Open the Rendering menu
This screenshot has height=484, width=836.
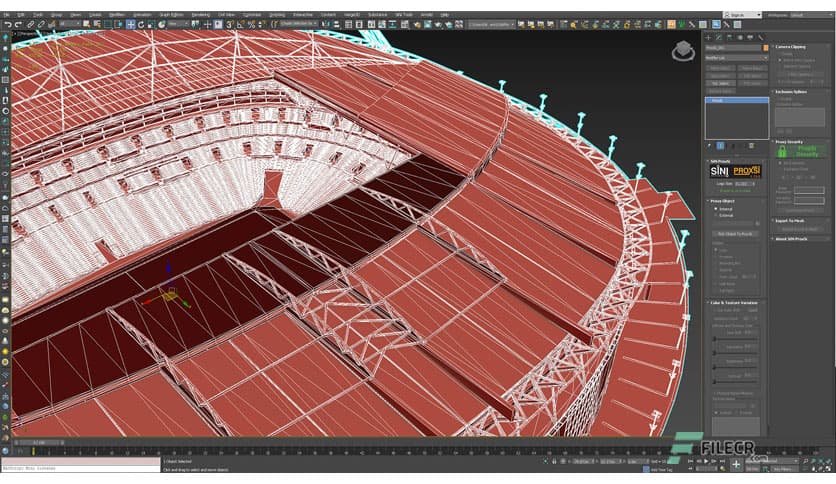(200, 15)
